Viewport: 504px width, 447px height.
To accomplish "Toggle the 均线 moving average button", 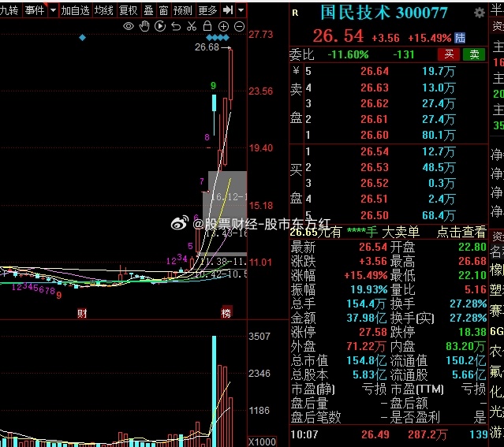I will coord(104,10).
